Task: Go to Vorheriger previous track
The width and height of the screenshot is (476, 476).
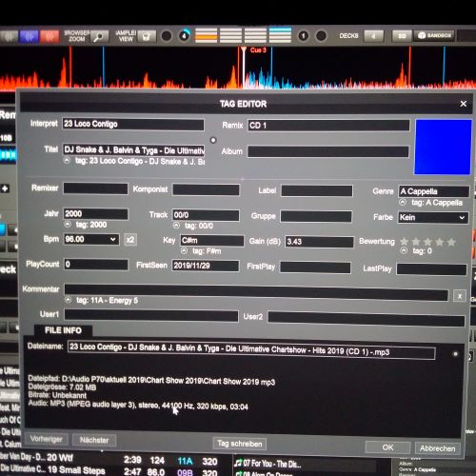Action: [46, 439]
